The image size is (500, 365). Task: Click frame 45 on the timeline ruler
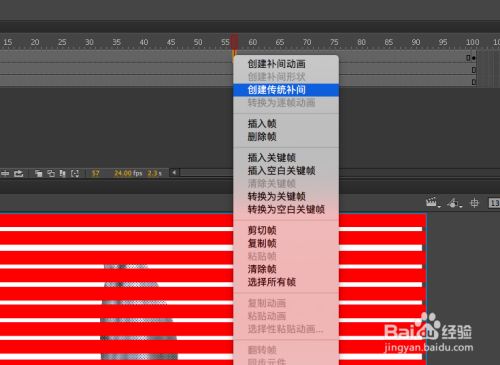171,42
